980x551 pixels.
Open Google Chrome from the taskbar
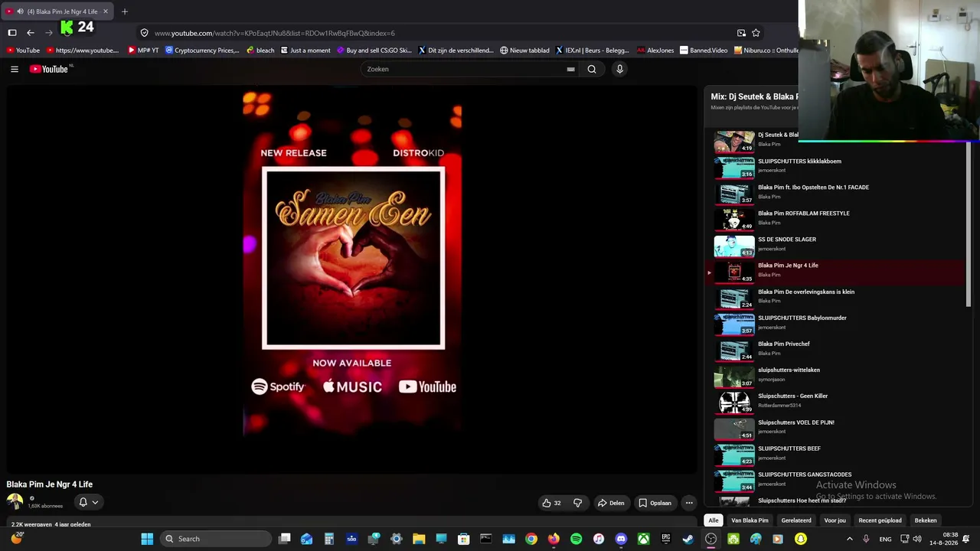click(531, 539)
